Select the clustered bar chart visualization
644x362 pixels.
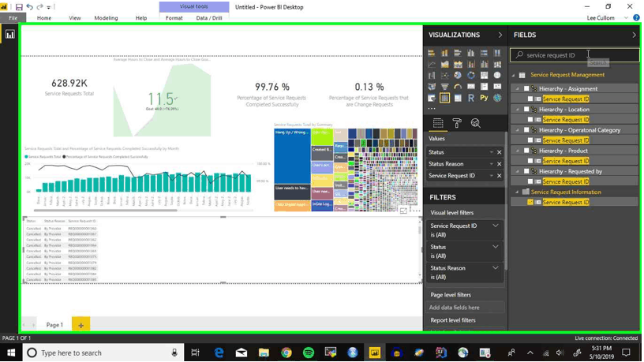click(x=458, y=53)
